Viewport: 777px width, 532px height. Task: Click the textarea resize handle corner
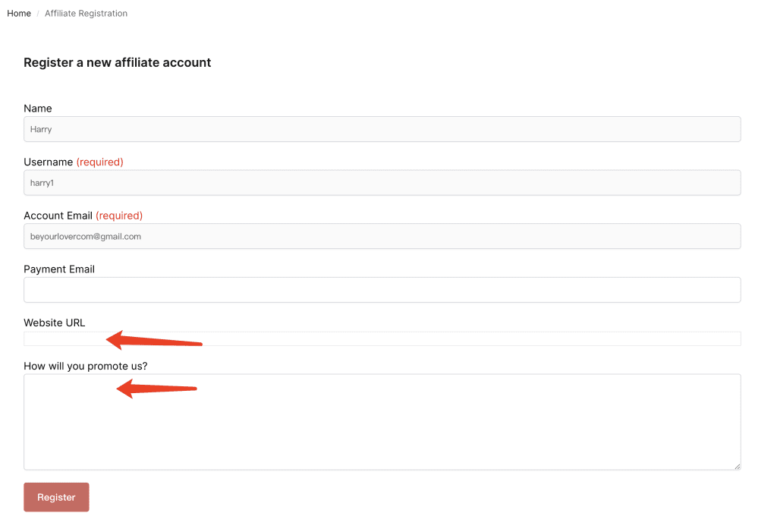tap(736, 465)
